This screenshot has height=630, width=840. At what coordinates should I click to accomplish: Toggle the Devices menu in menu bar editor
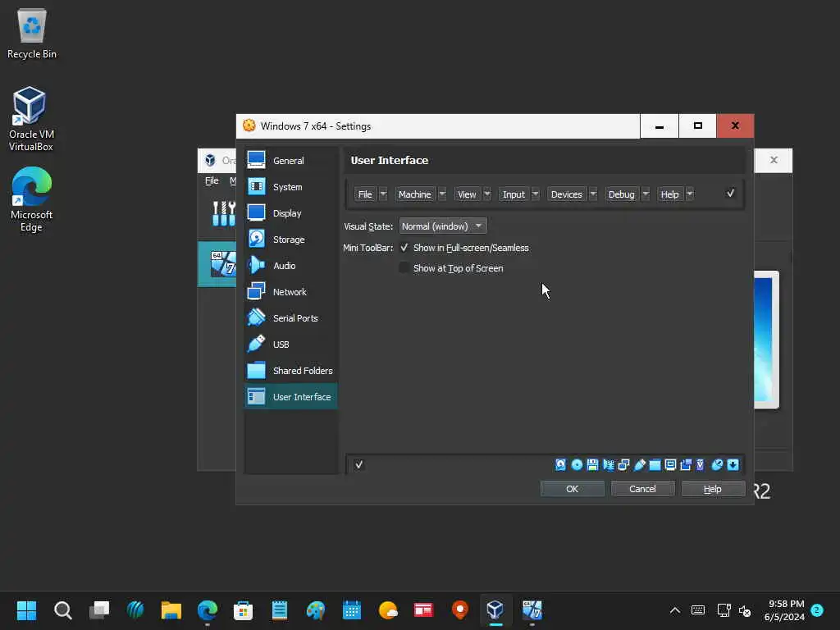click(x=566, y=194)
